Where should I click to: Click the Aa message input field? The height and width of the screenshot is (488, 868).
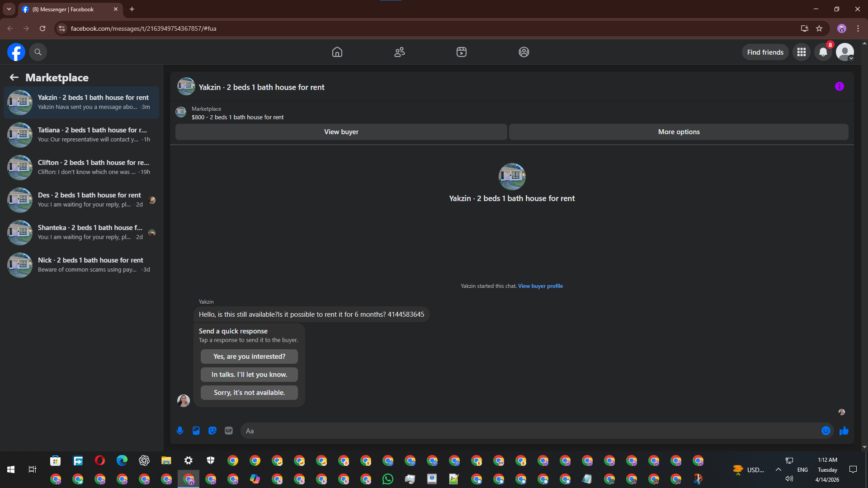pyautogui.click(x=529, y=431)
